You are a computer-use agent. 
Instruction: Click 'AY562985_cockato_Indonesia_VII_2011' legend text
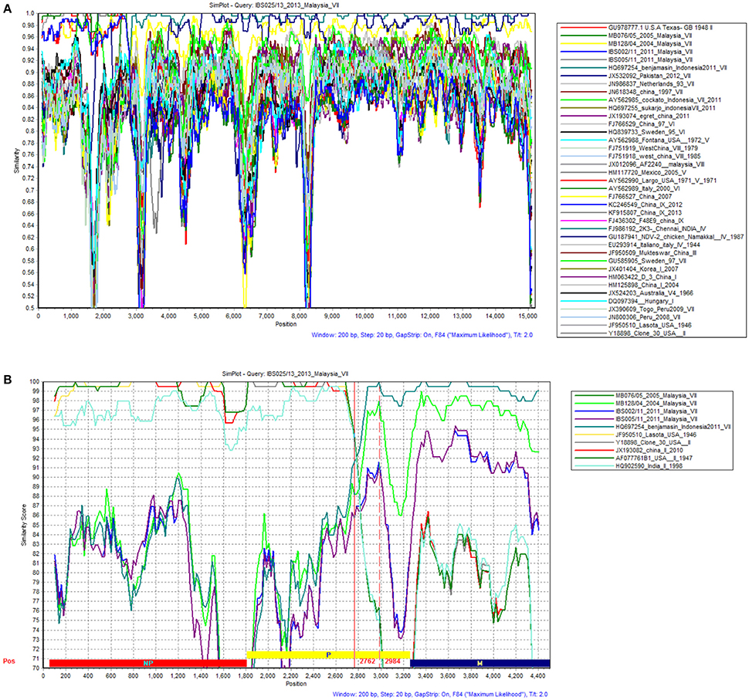[x=665, y=100]
